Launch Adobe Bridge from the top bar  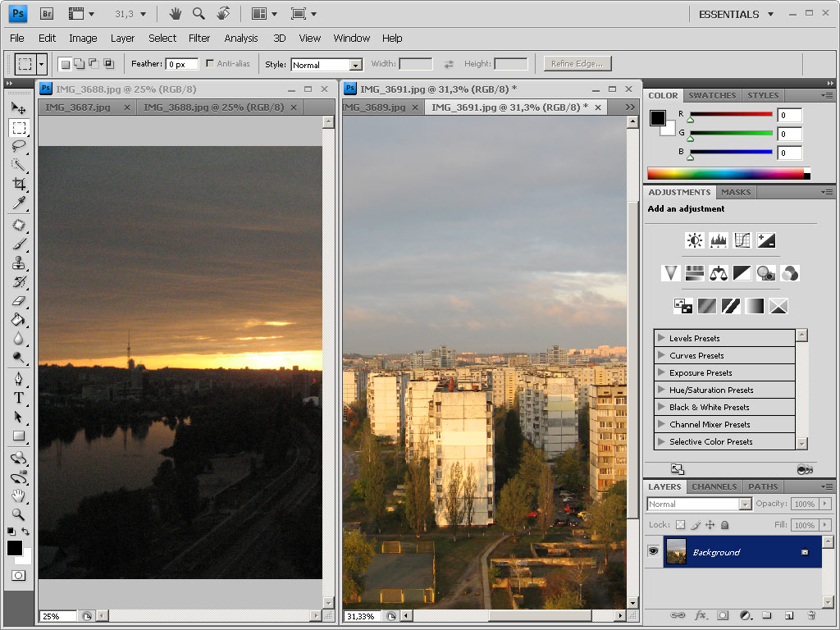pos(48,14)
